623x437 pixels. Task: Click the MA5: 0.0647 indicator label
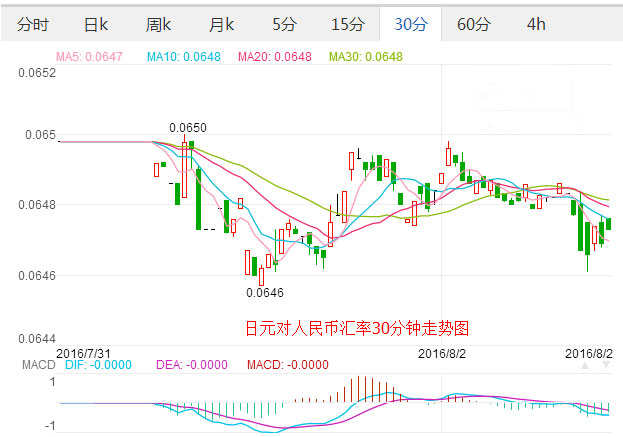[x=89, y=57]
